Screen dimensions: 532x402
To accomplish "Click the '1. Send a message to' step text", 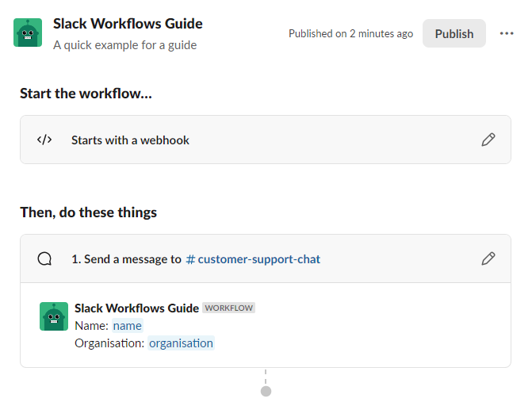I will point(126,259).
